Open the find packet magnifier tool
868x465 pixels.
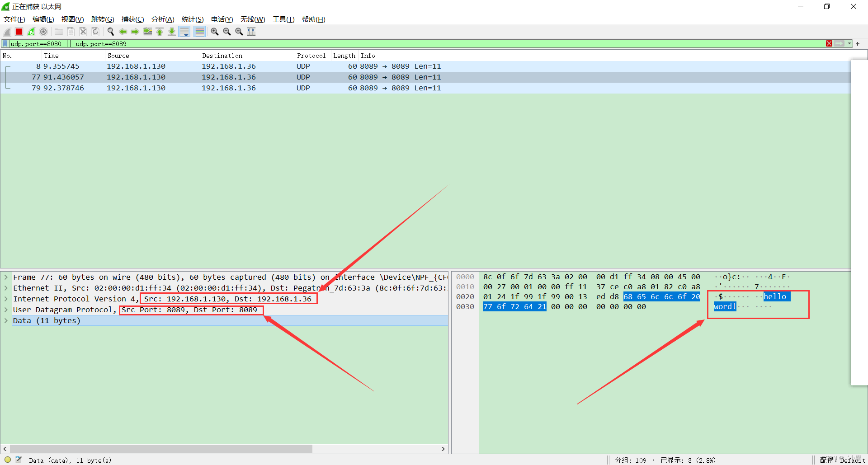(x=111, y=32)
